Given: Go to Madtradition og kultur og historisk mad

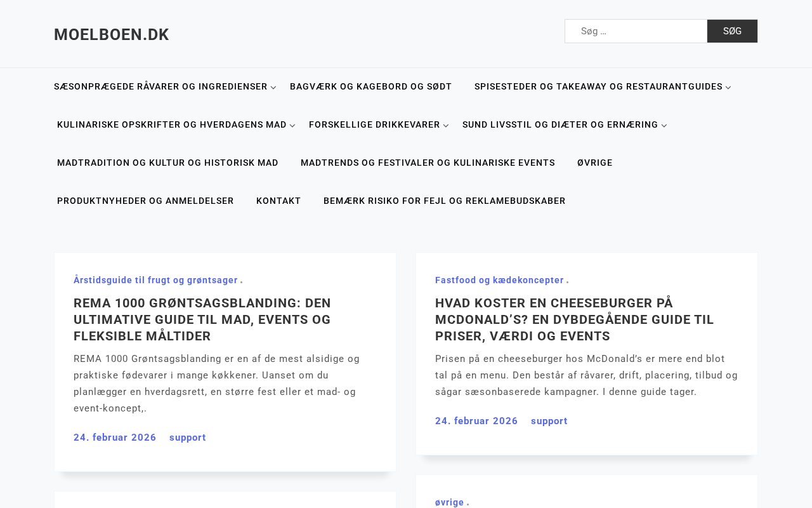Looking at the screenshot, I should point(167,163).
